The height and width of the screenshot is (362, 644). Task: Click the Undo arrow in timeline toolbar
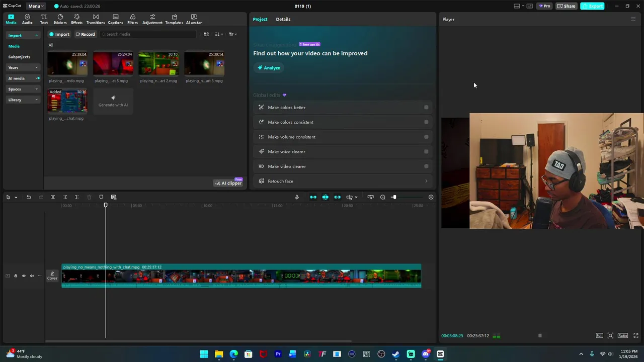click(29, 197)
